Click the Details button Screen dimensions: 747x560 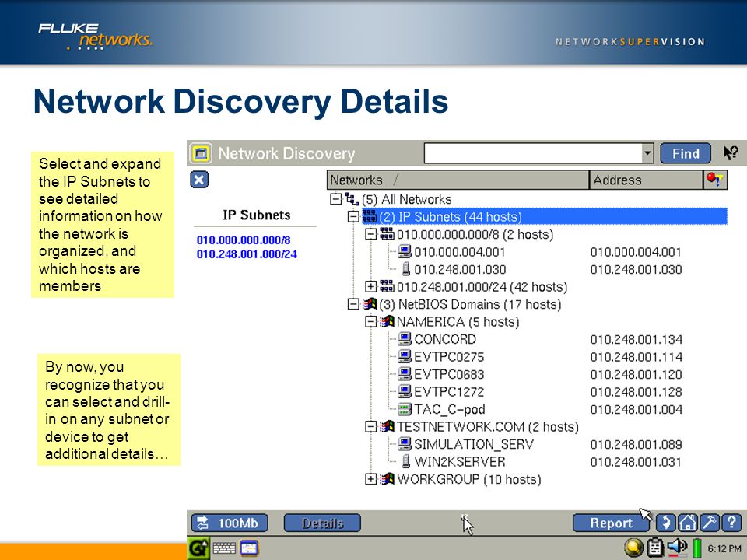[322, 523]
